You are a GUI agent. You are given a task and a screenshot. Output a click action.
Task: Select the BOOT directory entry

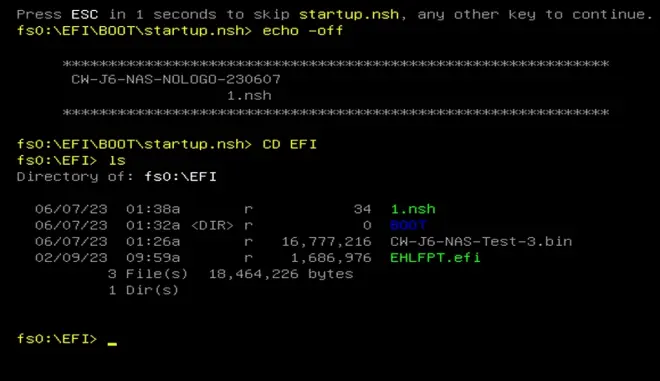[x=408, y=225]
